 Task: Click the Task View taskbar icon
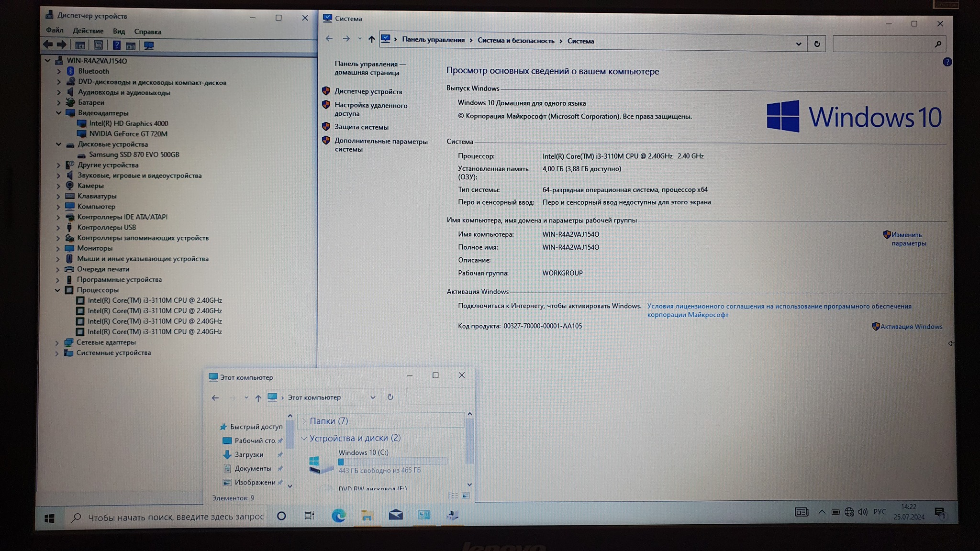click(x=309, y=516)
